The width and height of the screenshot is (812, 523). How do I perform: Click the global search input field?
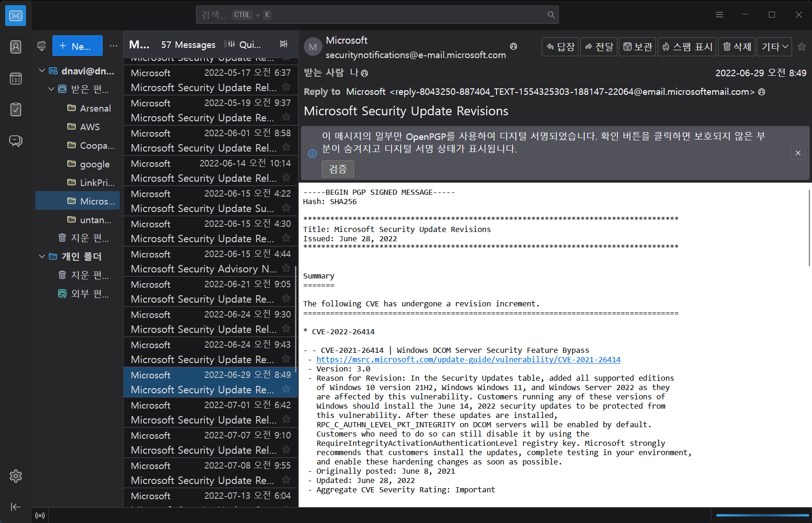[x=377, y=15]
